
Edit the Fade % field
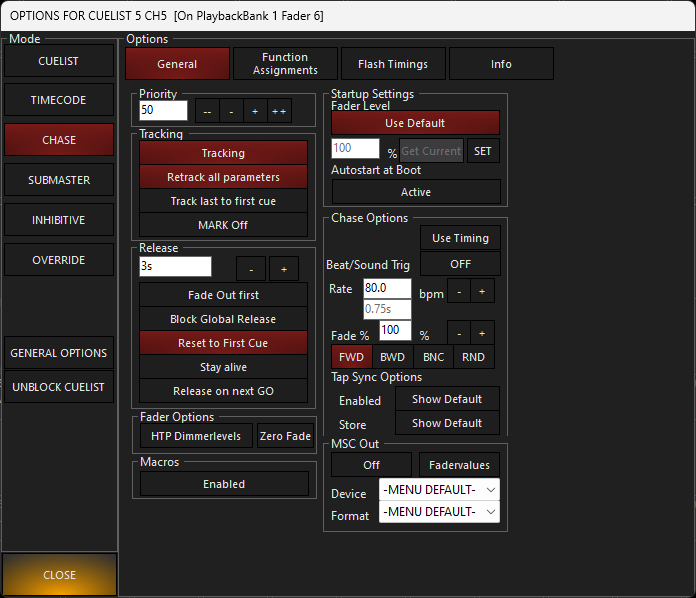395,330
